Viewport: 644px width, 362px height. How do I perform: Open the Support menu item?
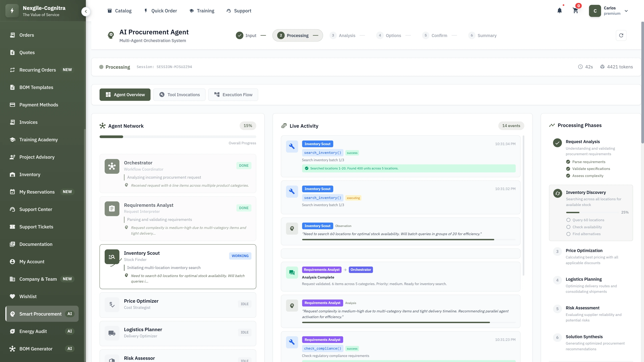pos(238,11)
